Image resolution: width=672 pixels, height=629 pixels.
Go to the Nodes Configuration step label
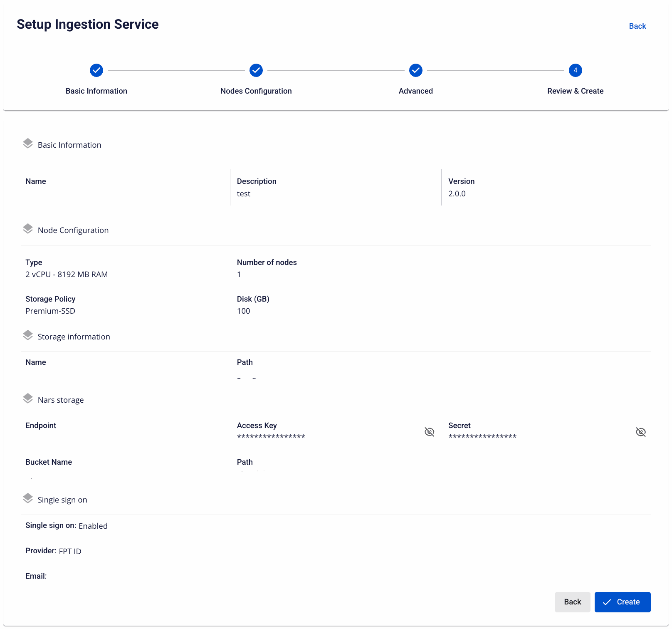pyautogui.click(x=256, y=91)
